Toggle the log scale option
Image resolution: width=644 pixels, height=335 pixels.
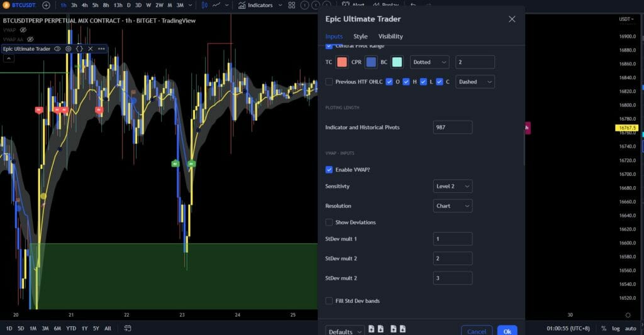click(616, 329)
